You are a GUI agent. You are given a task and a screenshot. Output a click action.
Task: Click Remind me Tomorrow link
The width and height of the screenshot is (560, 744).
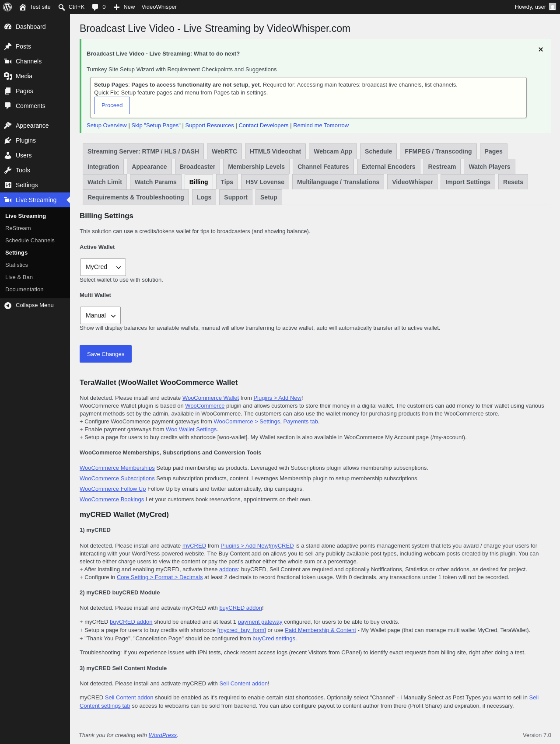pyautogui.click(x=321, y=126)
